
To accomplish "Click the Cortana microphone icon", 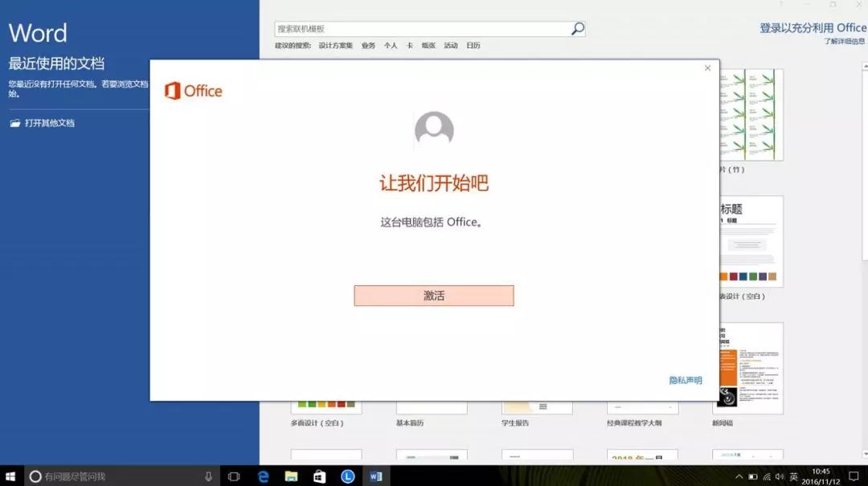I will tap(208, 476).
